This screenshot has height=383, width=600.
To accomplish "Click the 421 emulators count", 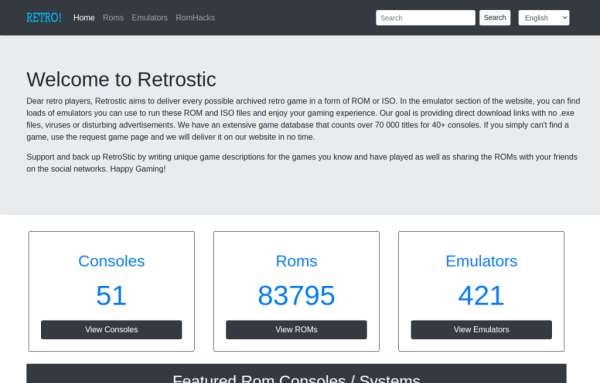I will pos(481,295).
